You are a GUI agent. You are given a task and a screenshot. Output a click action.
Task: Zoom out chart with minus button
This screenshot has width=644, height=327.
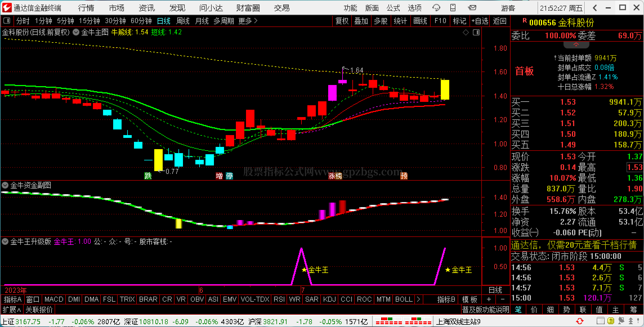click(503, 299)
